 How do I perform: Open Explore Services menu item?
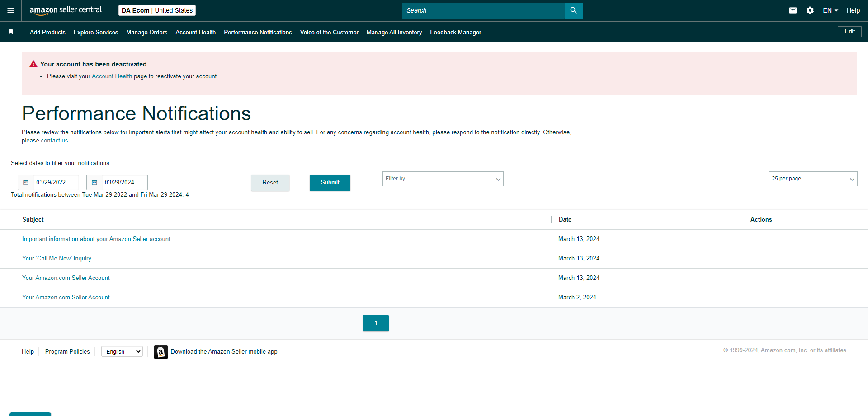coord(96,32)
